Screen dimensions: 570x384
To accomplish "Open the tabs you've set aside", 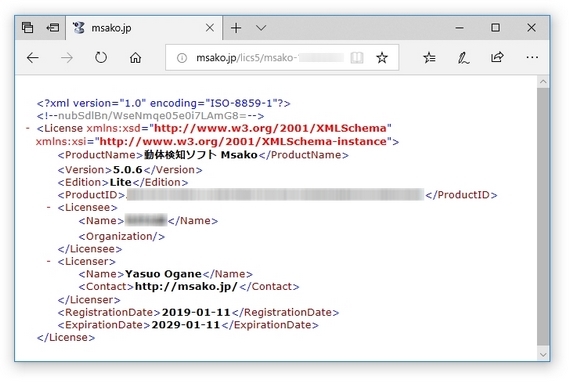I will point(27,28).
